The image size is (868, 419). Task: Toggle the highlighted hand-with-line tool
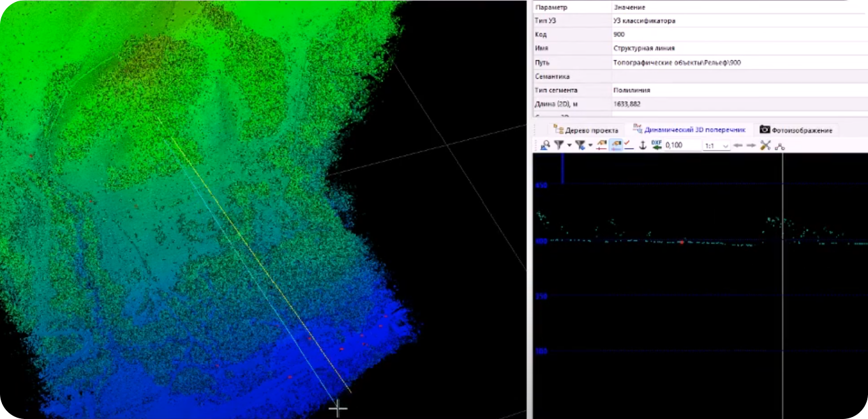pyautogui.click(x=616, y=145)
